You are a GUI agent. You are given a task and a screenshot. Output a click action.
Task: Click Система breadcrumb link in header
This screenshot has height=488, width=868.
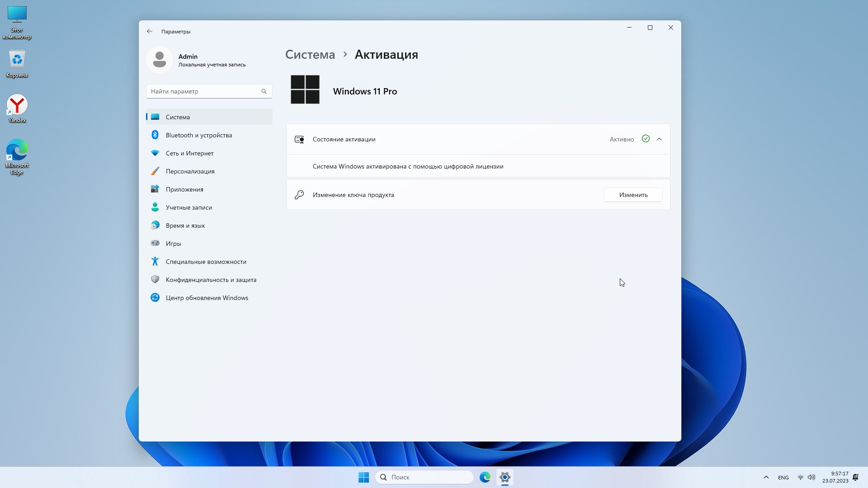310,55
